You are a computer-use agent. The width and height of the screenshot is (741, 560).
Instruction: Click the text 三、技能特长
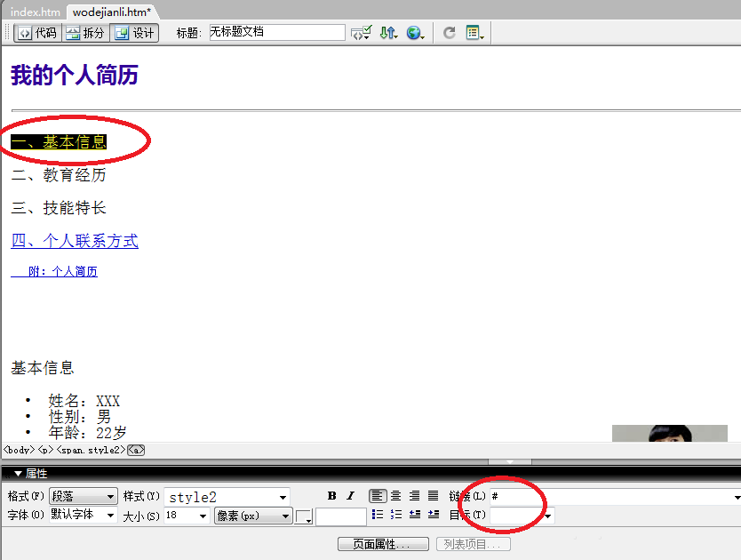(59, 208)
